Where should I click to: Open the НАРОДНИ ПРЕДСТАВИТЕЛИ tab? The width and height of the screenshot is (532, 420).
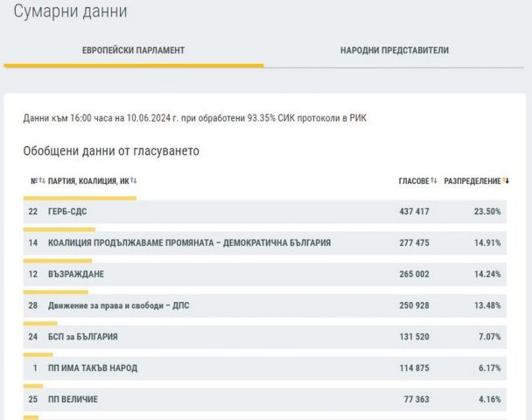394,51
